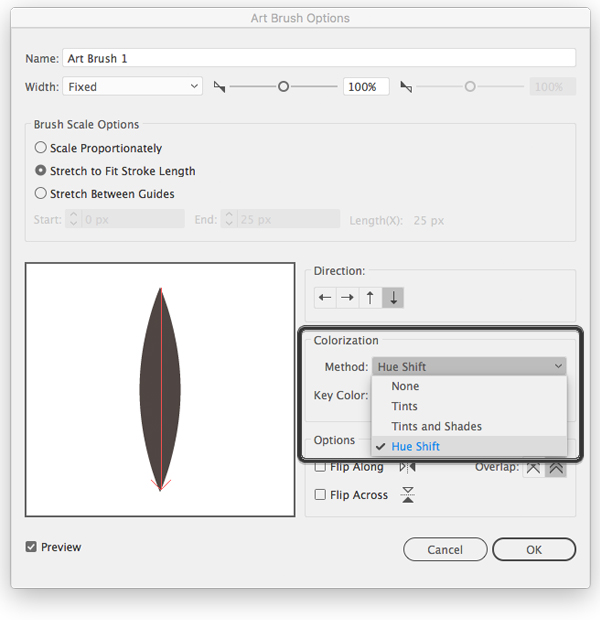Click the Flip Along mirror icon

(x=407, y=467)
